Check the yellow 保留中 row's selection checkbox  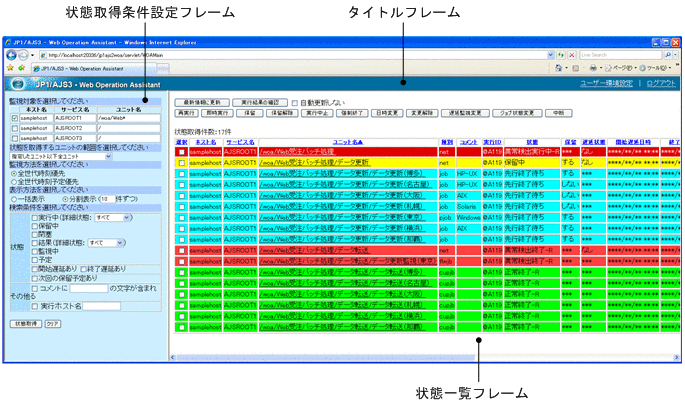point(182,163)
